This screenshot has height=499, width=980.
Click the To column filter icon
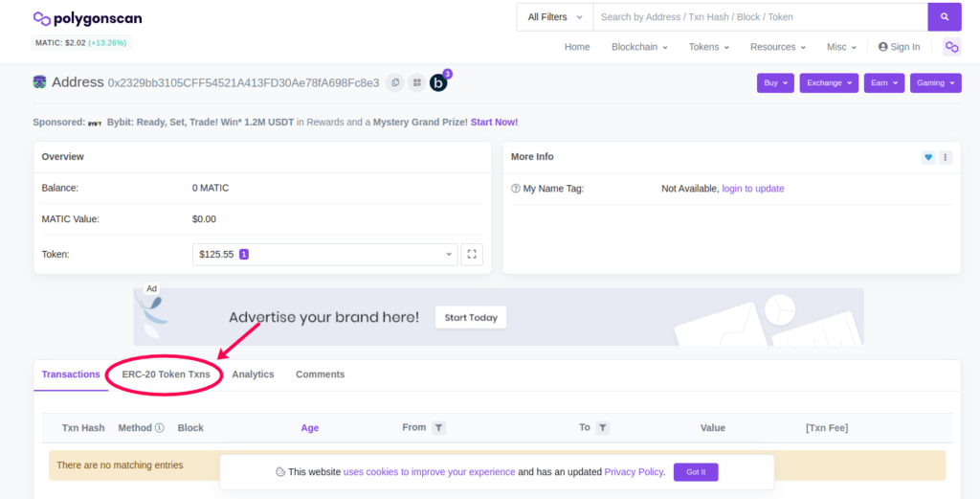(603, 428)
